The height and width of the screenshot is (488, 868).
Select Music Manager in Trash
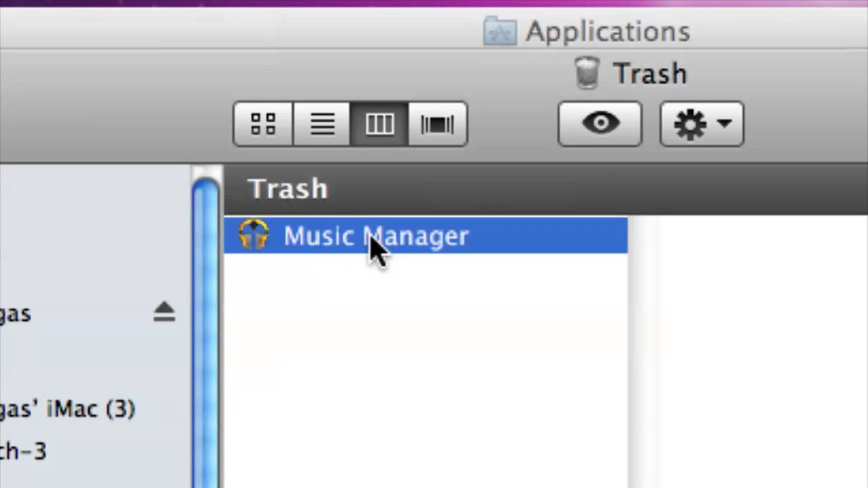point(426,236)
